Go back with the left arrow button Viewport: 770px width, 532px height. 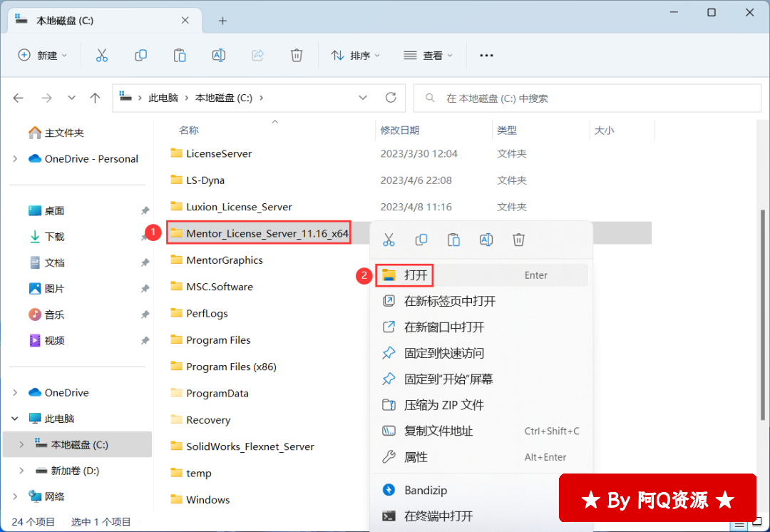tap(18, 98)
